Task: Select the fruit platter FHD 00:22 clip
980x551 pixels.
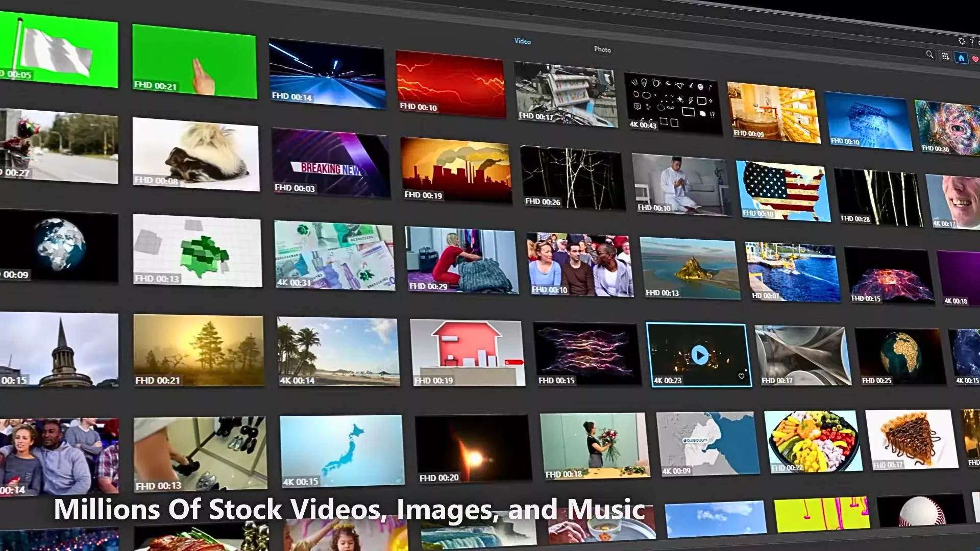Action: [813, 441]
